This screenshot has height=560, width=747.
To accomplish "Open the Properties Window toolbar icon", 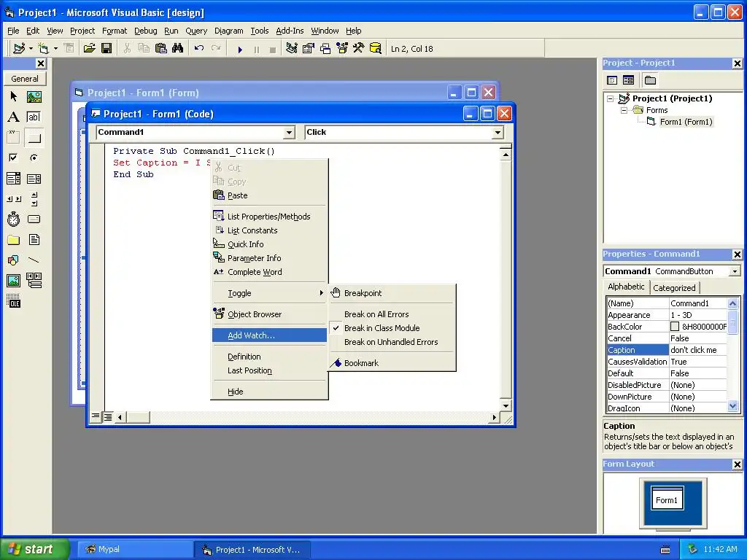I will click(309, 49).
